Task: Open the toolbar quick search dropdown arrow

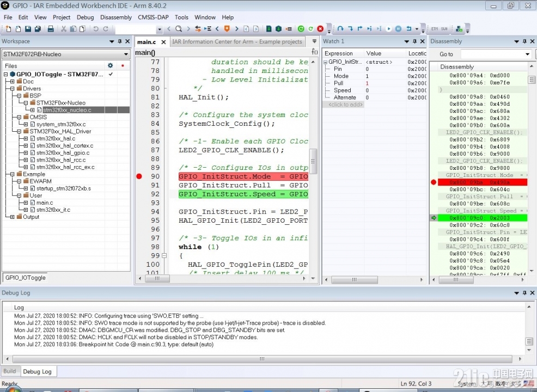Action: (x=159, y=29)
